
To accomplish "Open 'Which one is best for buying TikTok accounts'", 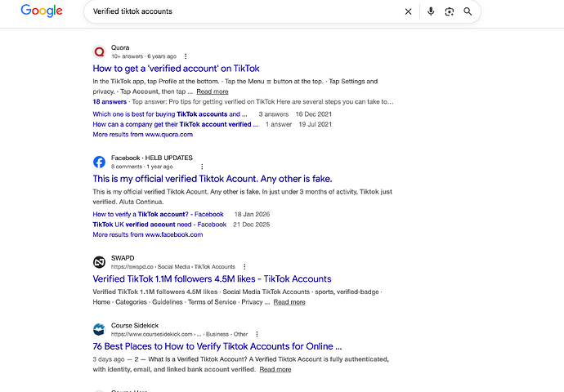I will [170, 114].
